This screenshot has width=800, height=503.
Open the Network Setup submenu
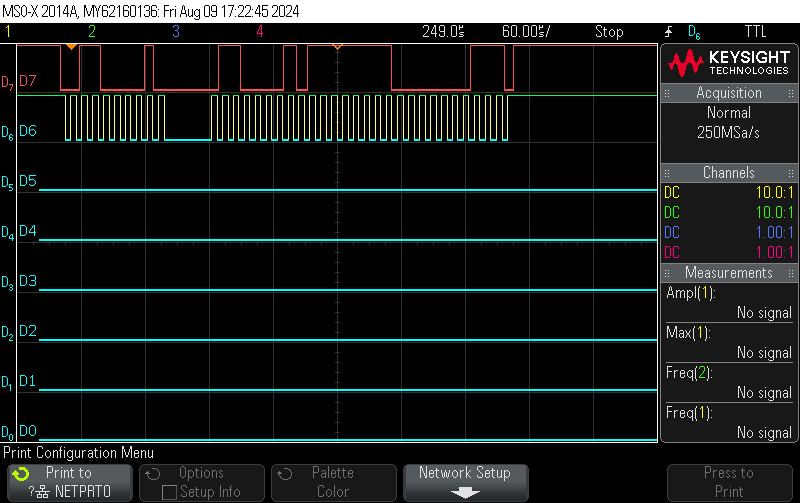(x=465, y=483)
